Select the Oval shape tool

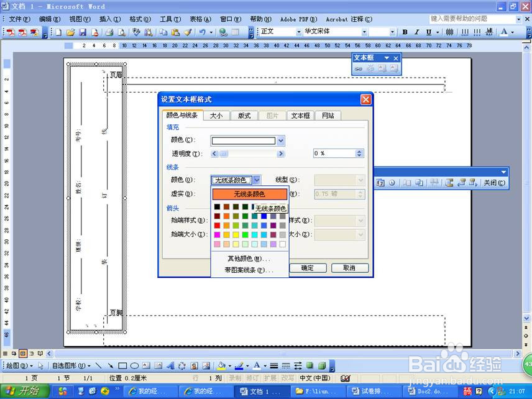pos(134,365)
